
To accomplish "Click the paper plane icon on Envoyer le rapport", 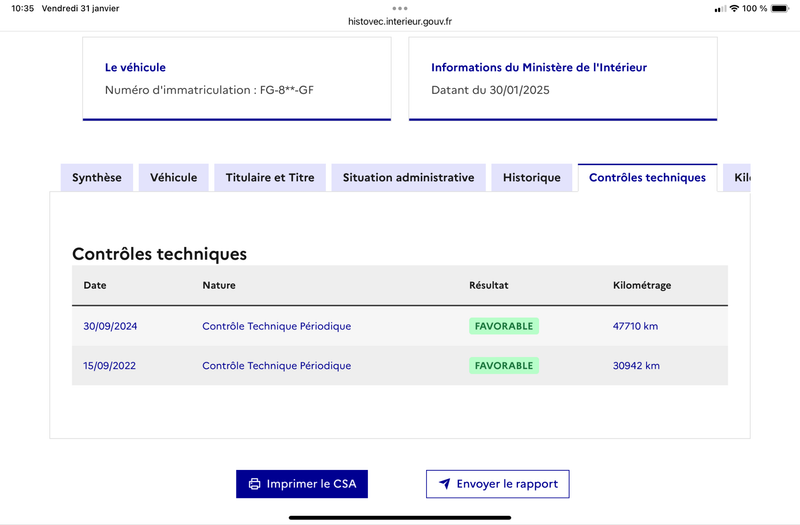I will 445,483.
